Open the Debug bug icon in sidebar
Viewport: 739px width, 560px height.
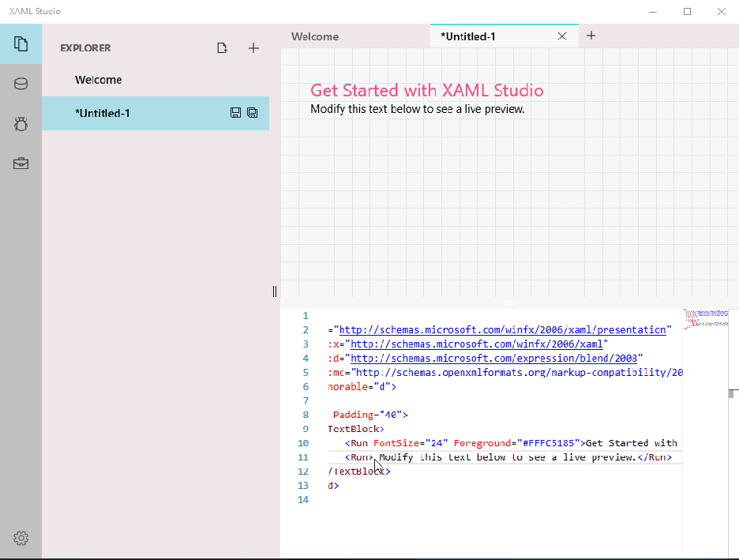point(21,124)
